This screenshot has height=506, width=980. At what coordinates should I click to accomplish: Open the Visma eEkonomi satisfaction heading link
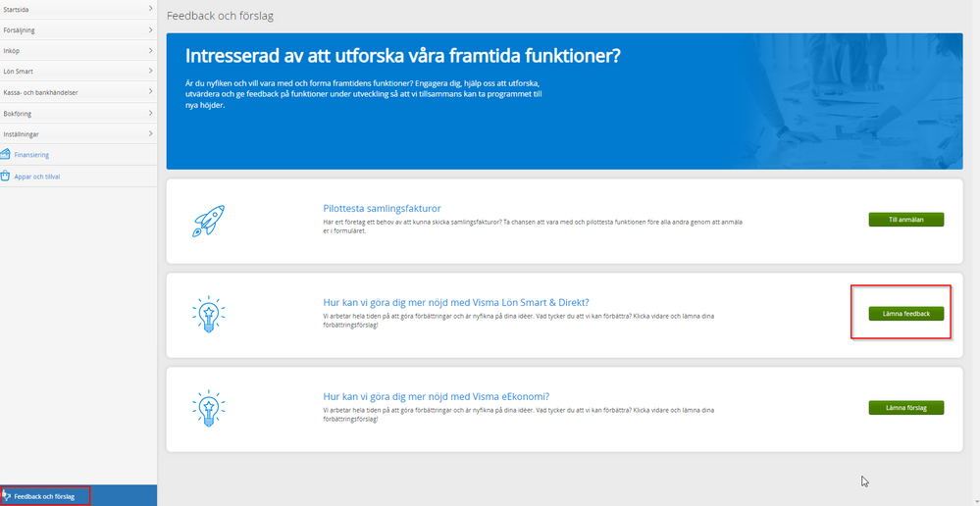[x=435, y=396]
